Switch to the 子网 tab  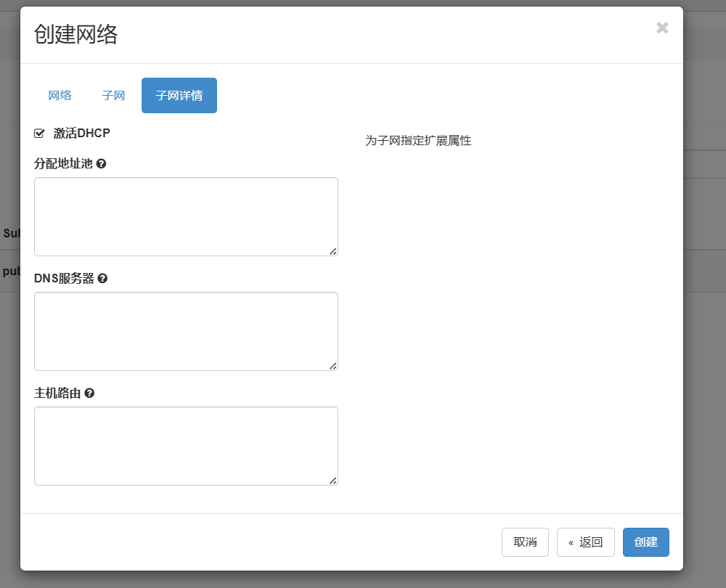[113, 95]
